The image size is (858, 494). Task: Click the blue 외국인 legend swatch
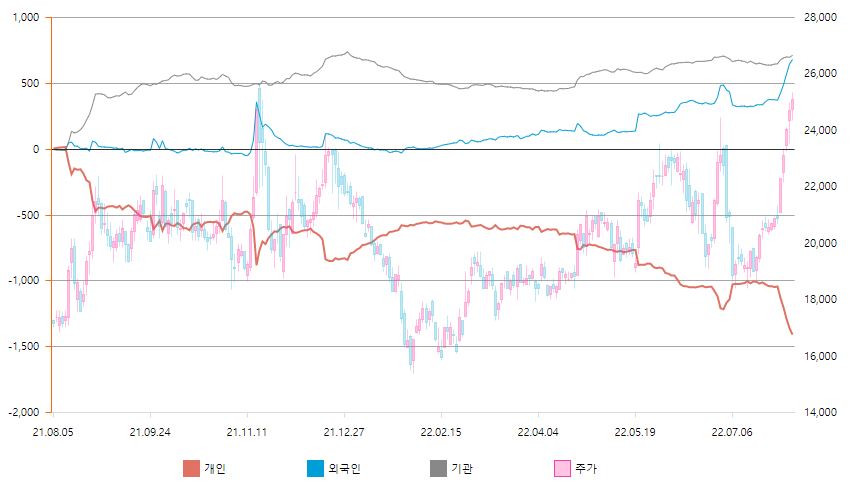[314, 468]
